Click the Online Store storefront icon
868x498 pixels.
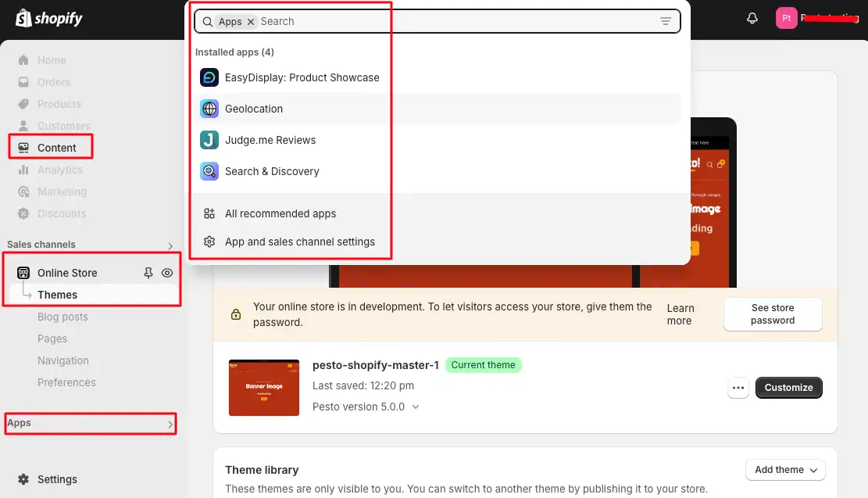(x=23, y=273)
